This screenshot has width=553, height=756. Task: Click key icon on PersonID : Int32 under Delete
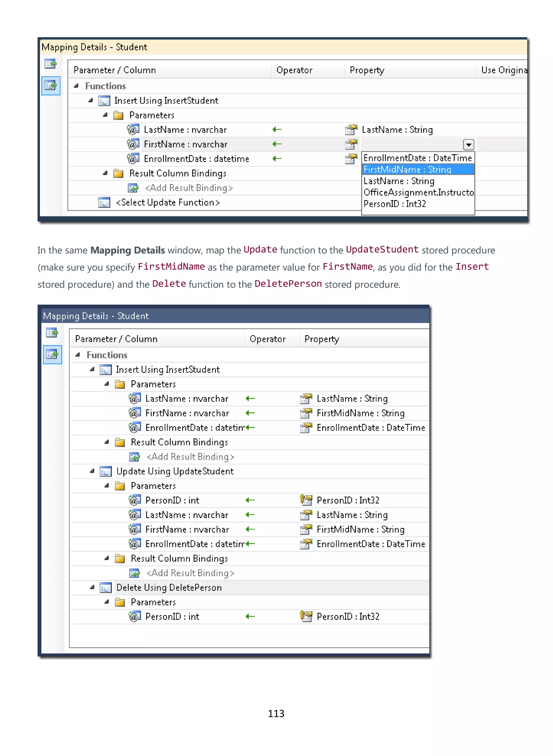coord(306,616)
